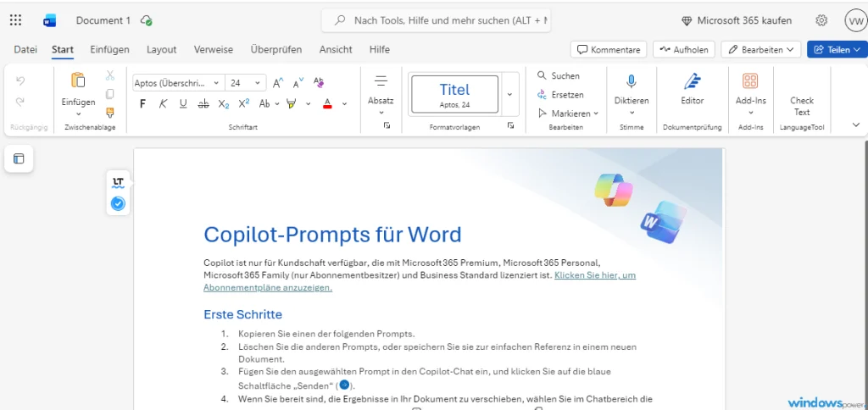This screenshot has height=410, width=868.
Task: Open the Datei menu
Action: (25, 49)
